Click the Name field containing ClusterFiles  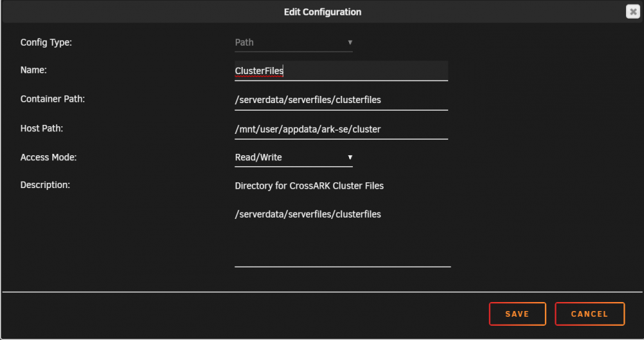coord(341,71)
